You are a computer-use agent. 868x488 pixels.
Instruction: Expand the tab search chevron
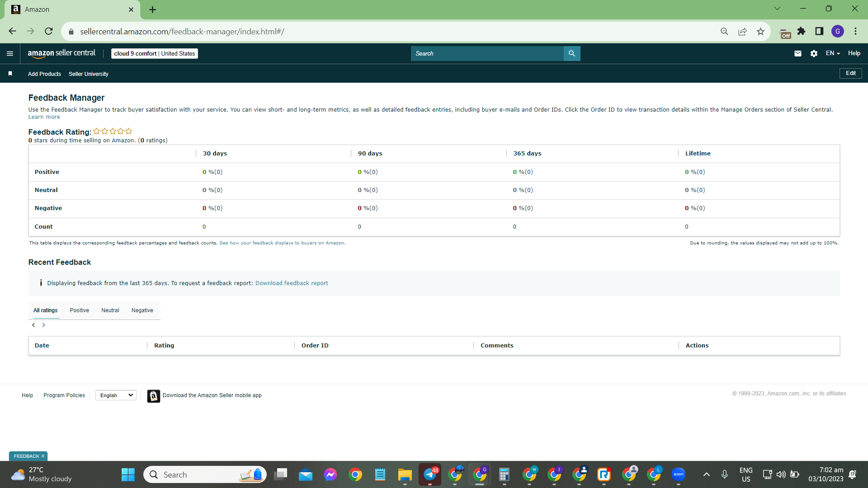click(777, 9)
